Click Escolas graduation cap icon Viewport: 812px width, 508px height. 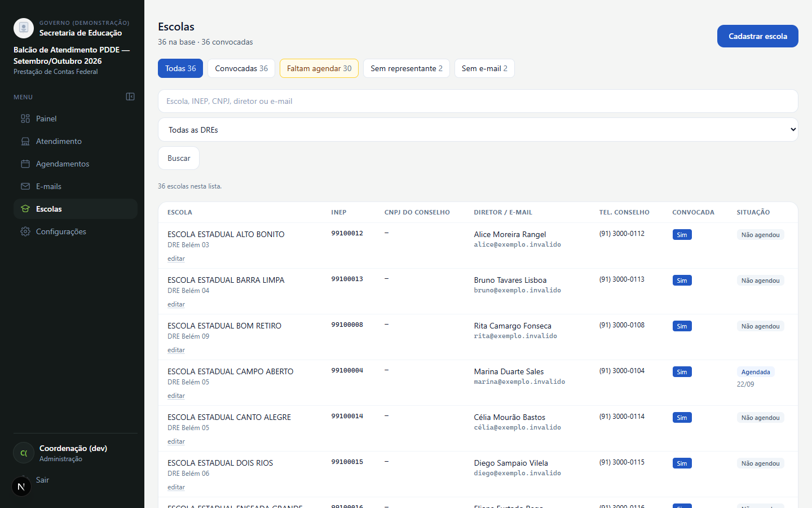click(25, 209)
